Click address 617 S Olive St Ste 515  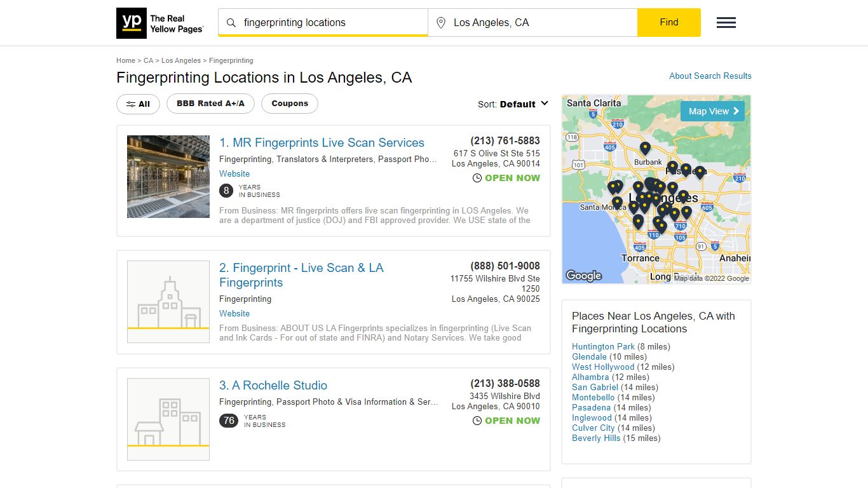click(x=496, y=153)
